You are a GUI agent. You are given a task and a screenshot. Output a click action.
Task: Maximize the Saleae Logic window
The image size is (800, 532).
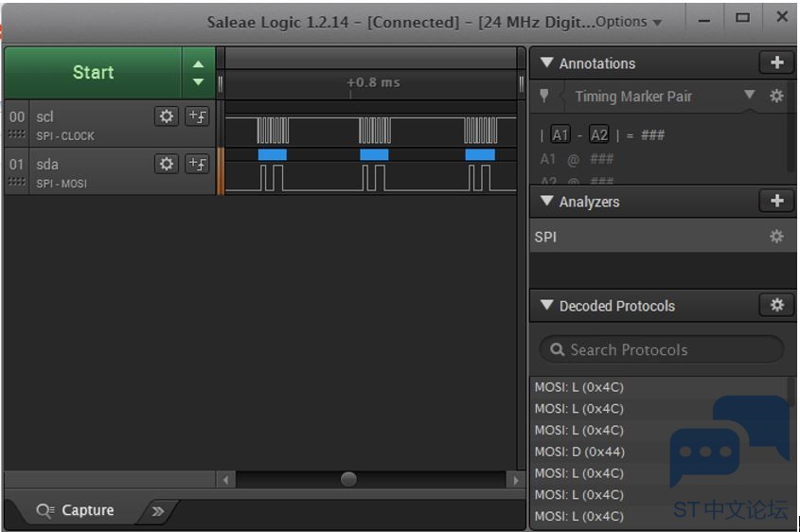pos(742,18)
